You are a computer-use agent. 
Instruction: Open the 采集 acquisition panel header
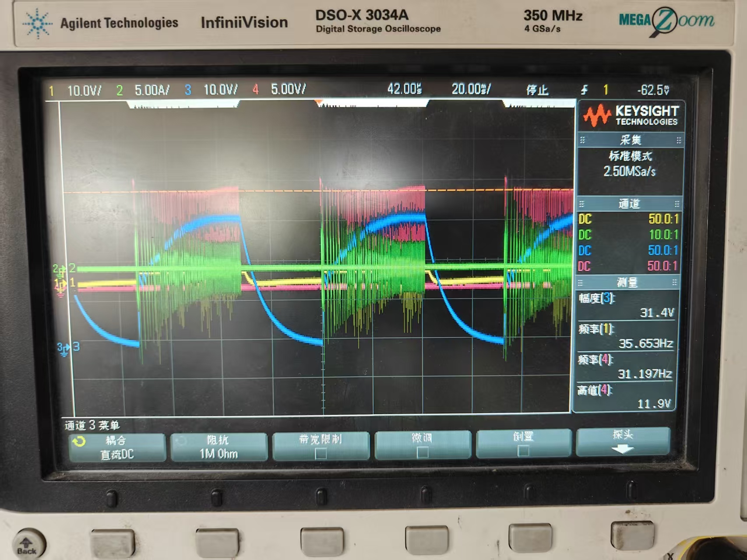(x=631, y=140)
